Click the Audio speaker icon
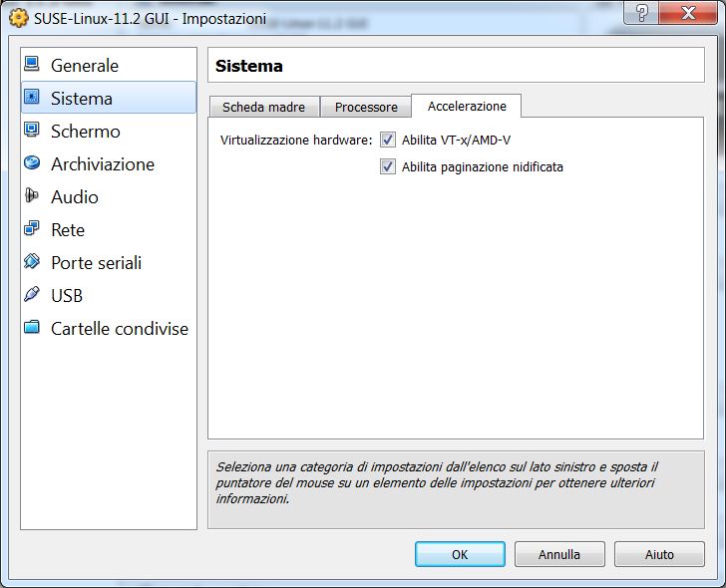This screenshot has width=726, height=588. [x=32, y=197]
